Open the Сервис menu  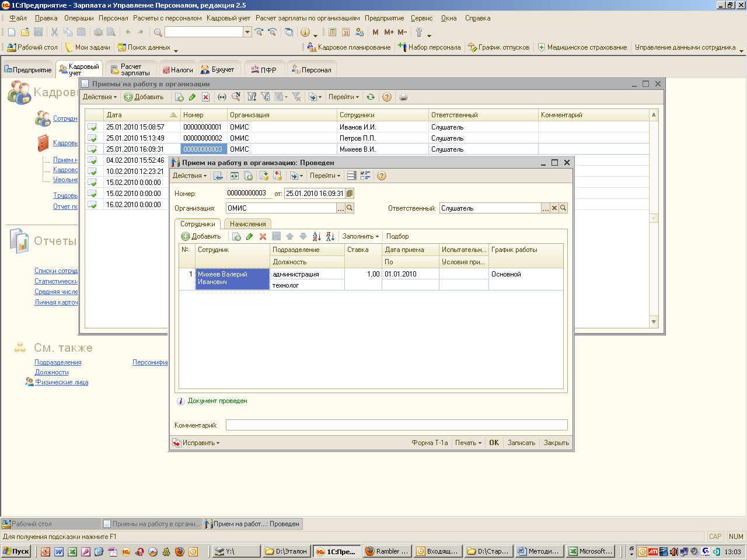[x=421, y=18]
